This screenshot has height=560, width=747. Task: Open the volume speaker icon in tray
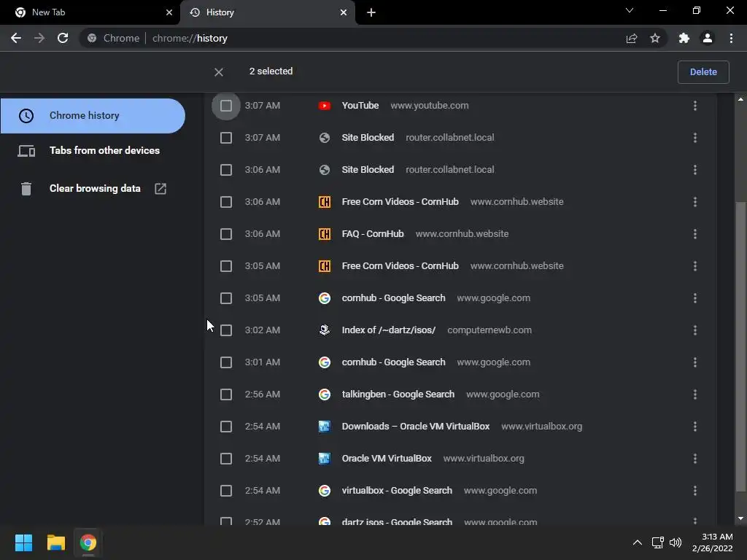pos(675,542)
